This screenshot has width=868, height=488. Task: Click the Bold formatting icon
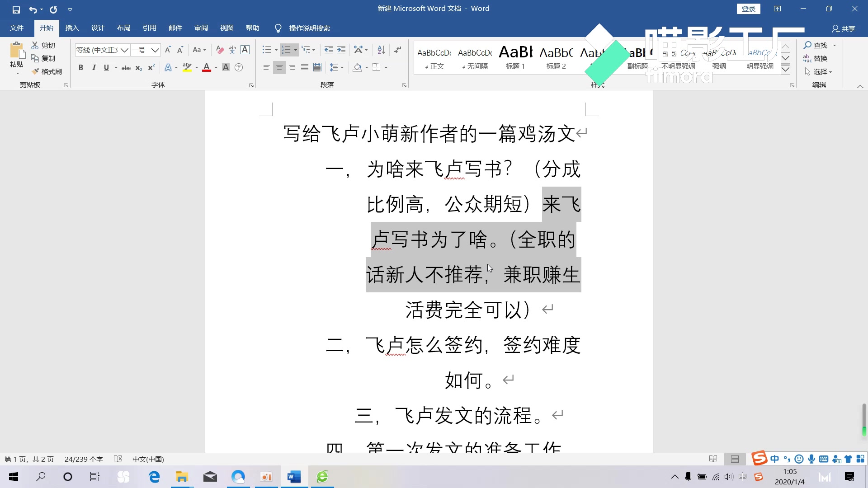[81, 67]
